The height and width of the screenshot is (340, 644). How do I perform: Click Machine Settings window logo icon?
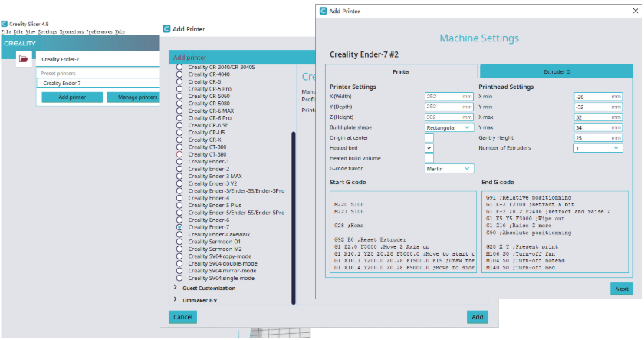tap(324, 11)
